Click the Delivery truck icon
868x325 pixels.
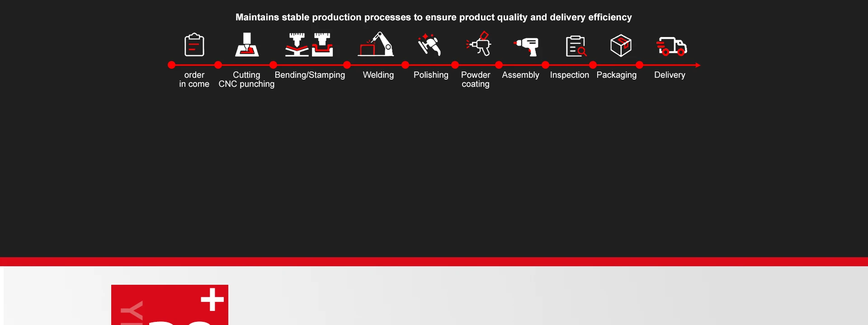point(672,46)
